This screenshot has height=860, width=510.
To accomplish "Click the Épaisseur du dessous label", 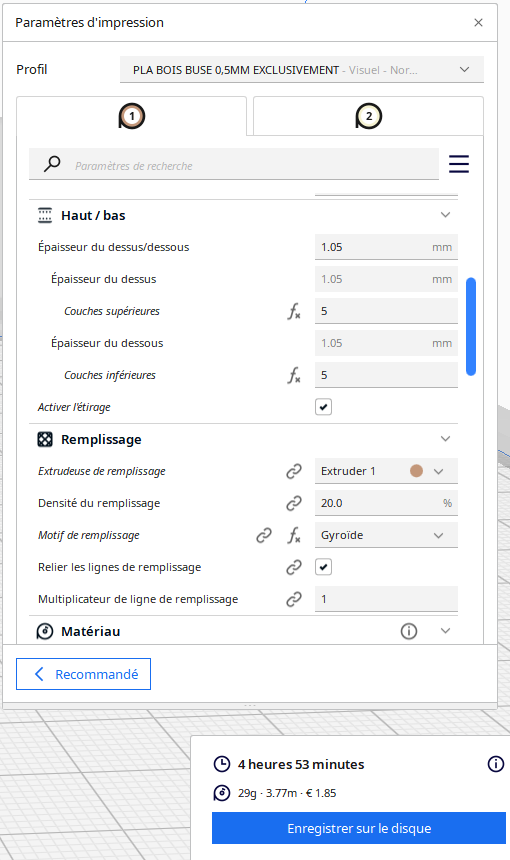I will (x=107, y=343).
